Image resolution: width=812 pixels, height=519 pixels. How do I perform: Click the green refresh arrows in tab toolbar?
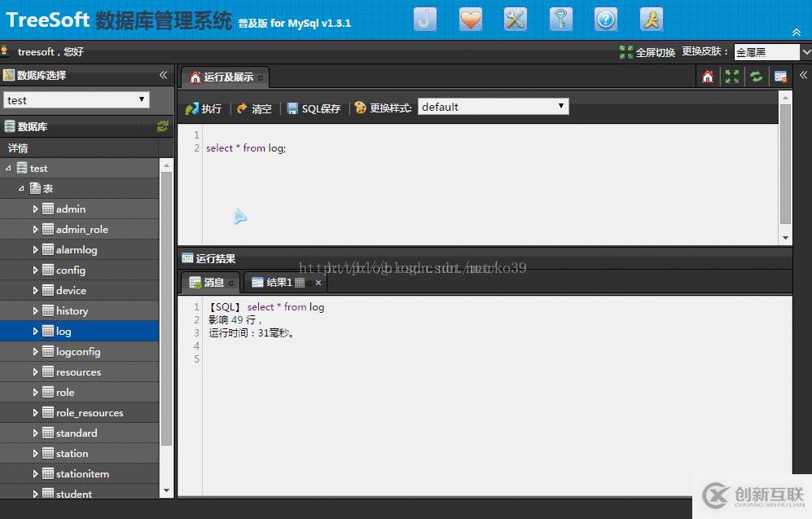point(757,77)
